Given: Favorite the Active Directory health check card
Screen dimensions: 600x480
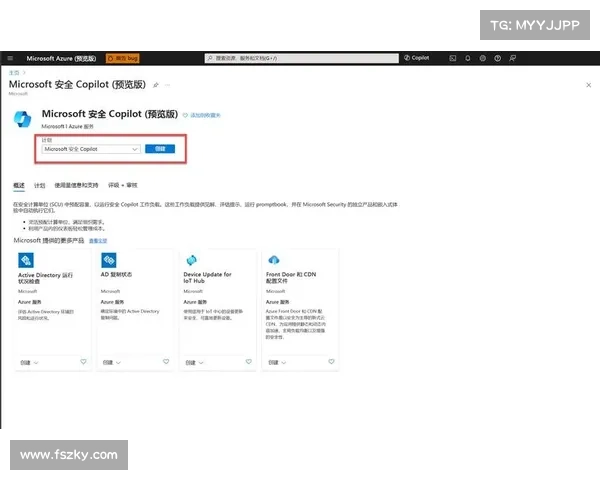Looking at the screenshot, I should pyautogui.click(x=83, y=362).
